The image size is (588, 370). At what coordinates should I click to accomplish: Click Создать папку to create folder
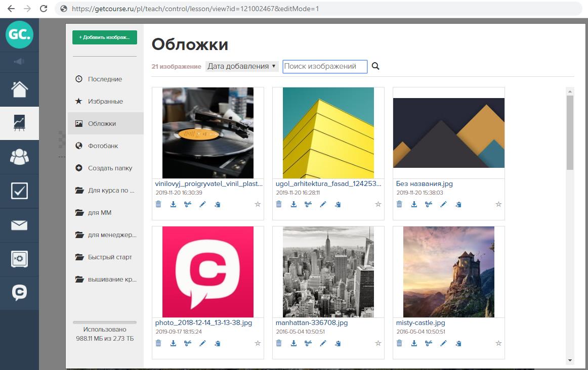click(105, 168)
